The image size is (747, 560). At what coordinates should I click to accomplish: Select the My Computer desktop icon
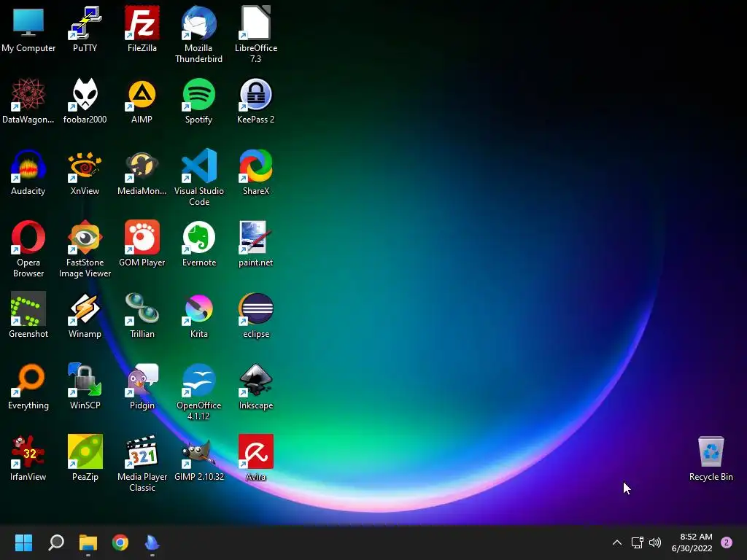[28, 29]
